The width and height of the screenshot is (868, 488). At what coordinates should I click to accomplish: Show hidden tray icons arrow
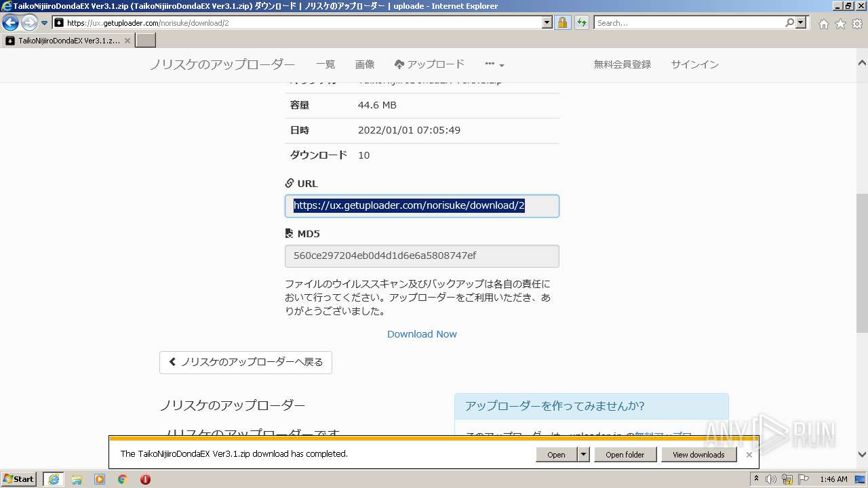[x=756, y=479]
